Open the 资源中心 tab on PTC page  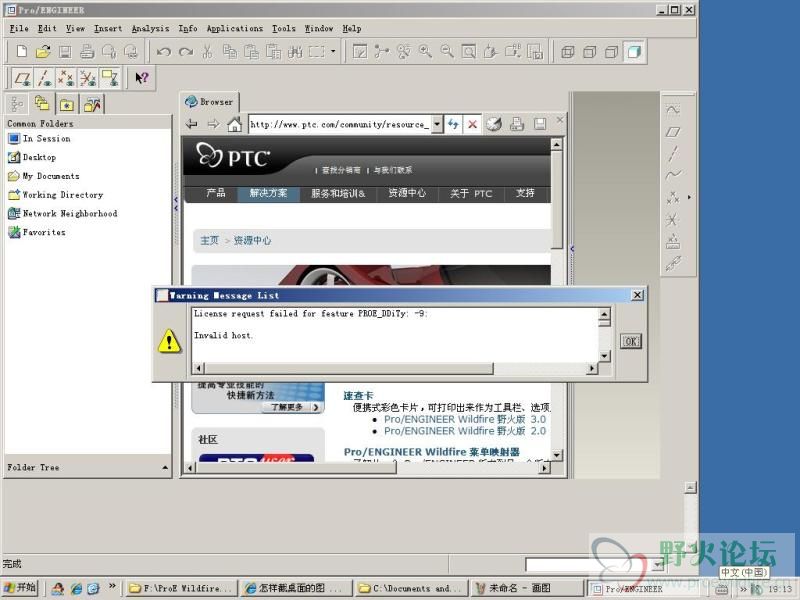pos(407,193)
